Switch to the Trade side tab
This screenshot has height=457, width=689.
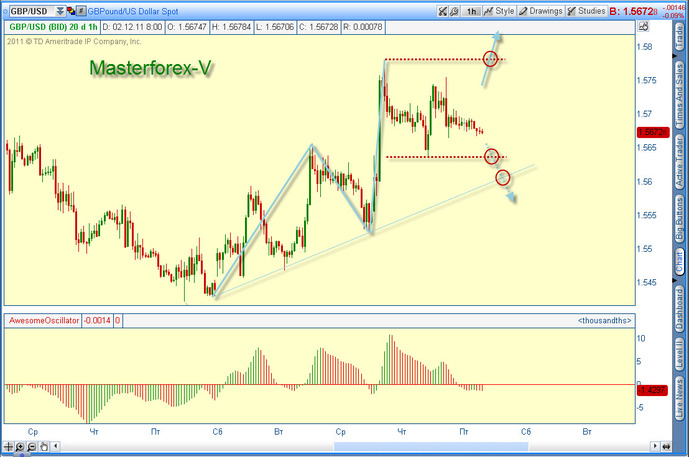tap(680, 37)
